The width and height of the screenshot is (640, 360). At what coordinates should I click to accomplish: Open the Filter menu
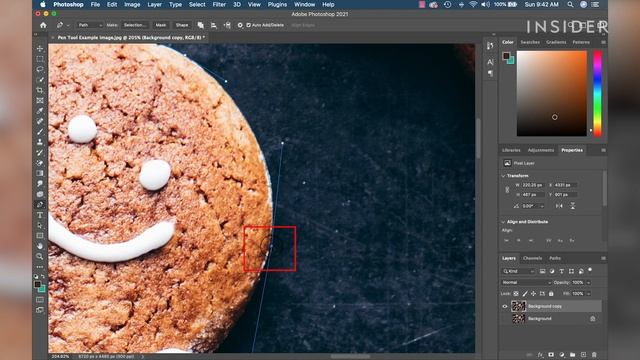coord(219,4)
